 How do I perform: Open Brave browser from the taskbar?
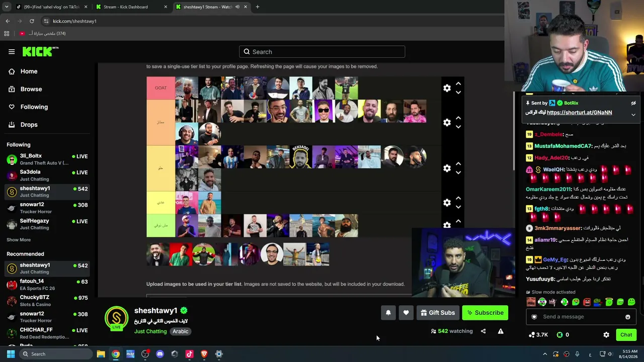pos(204,354)
